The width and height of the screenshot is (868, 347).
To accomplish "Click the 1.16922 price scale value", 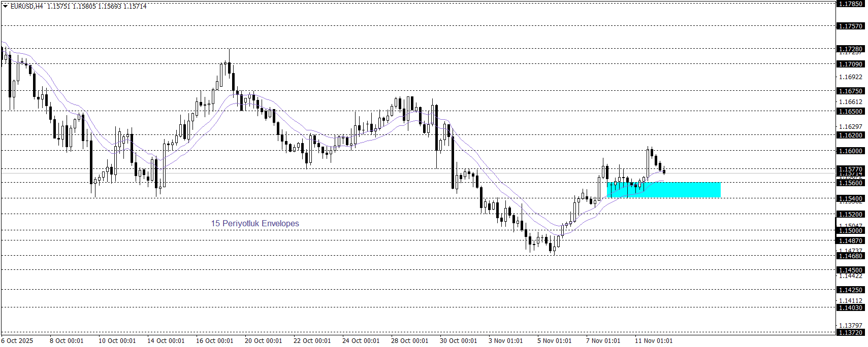I will 850,77.
